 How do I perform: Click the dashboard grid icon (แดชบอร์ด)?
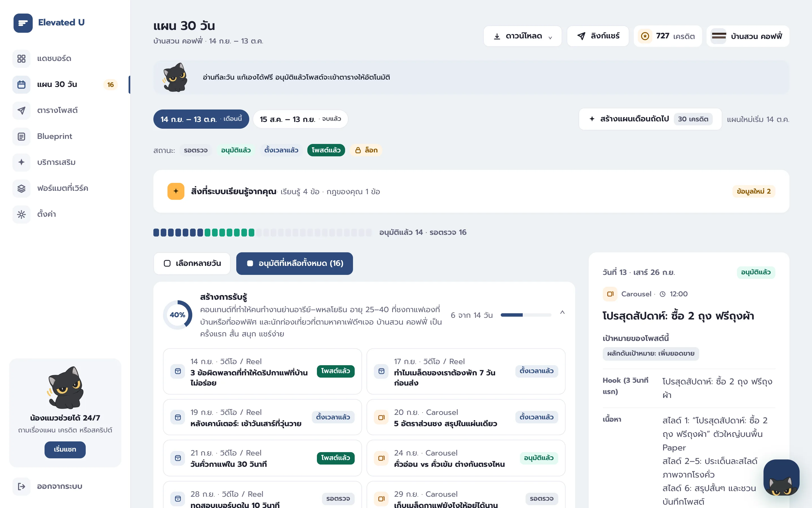coord(21,58)
